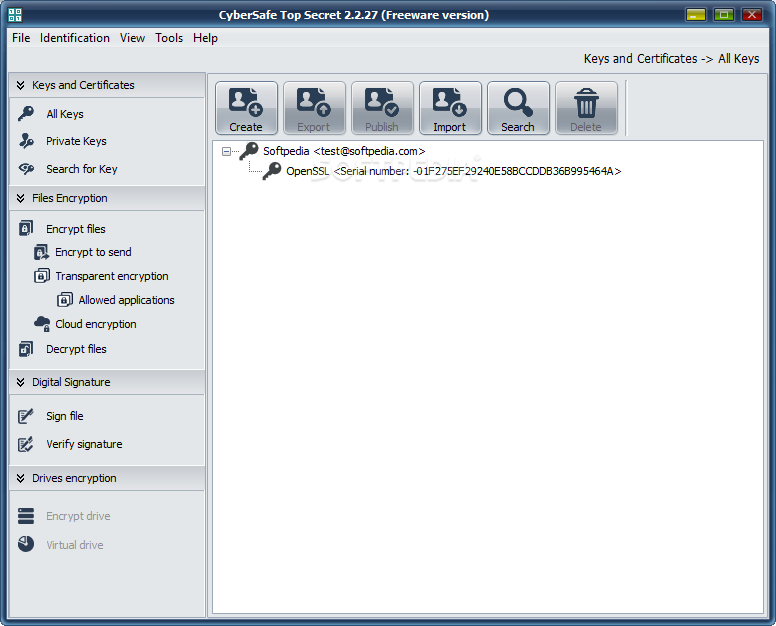Click the Delete trash toolbar button
This screenshot has width=776, height=626.
(586, 108)
